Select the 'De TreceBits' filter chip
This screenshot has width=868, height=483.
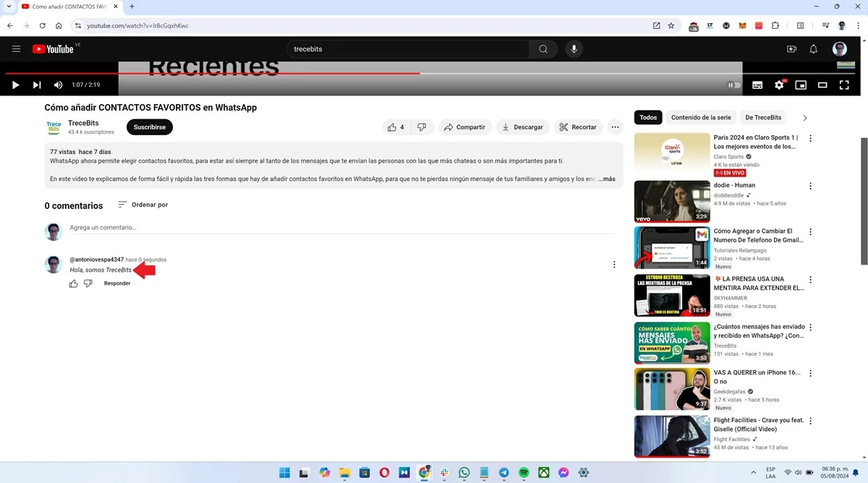tap(763, 117)
